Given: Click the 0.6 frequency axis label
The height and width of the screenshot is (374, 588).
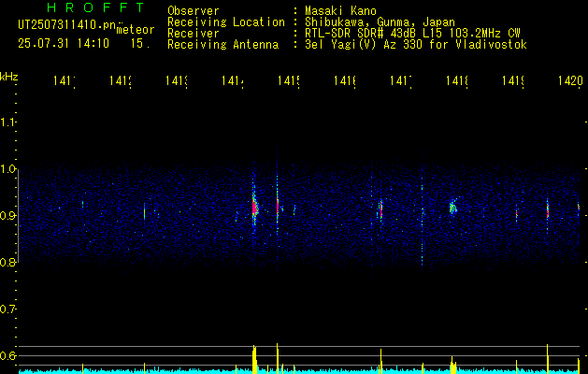Looking at the screenshot, I should pos(7,355).
